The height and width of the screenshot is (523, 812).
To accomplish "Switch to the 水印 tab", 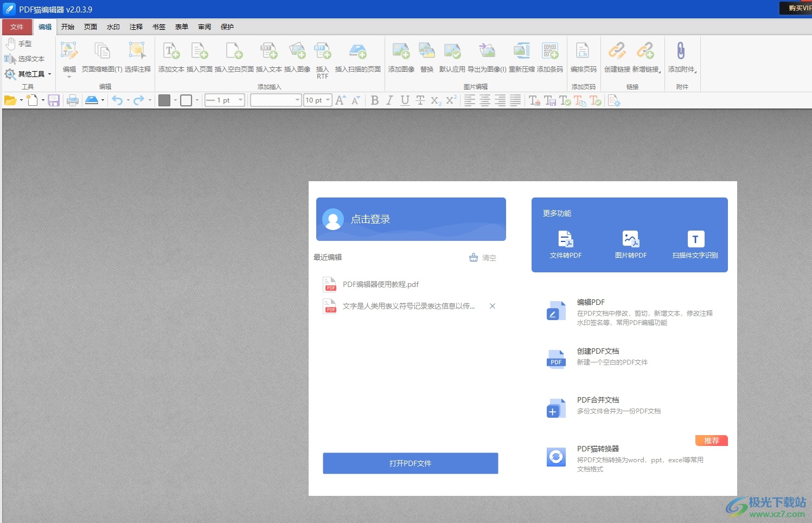I will tap(113, 27).
